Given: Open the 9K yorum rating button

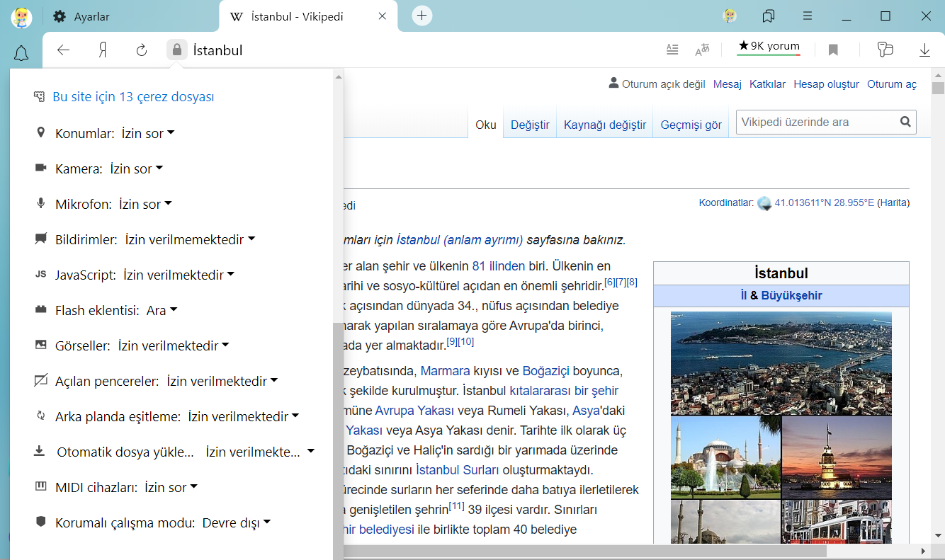Looking at the screenshot, I should [x=769, y=47].
